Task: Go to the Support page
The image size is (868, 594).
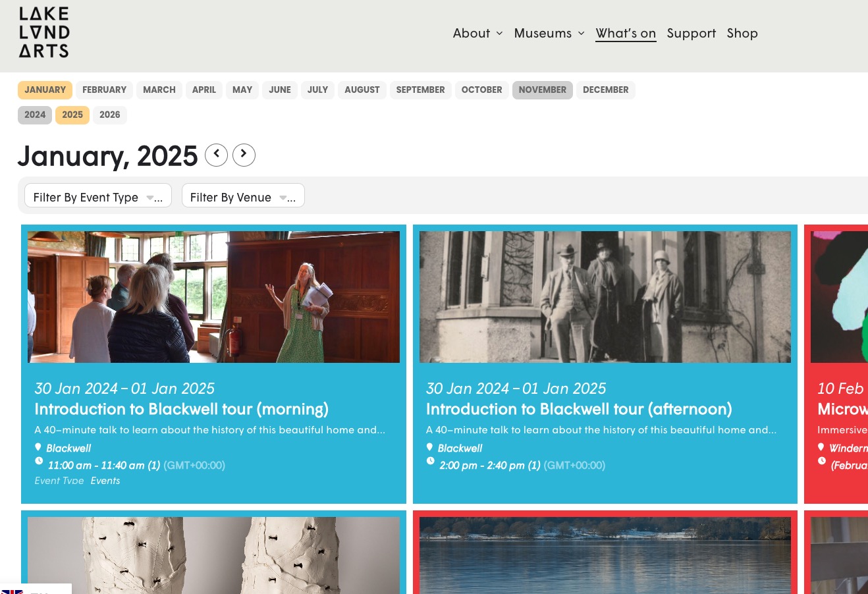Action: (691, 33)
